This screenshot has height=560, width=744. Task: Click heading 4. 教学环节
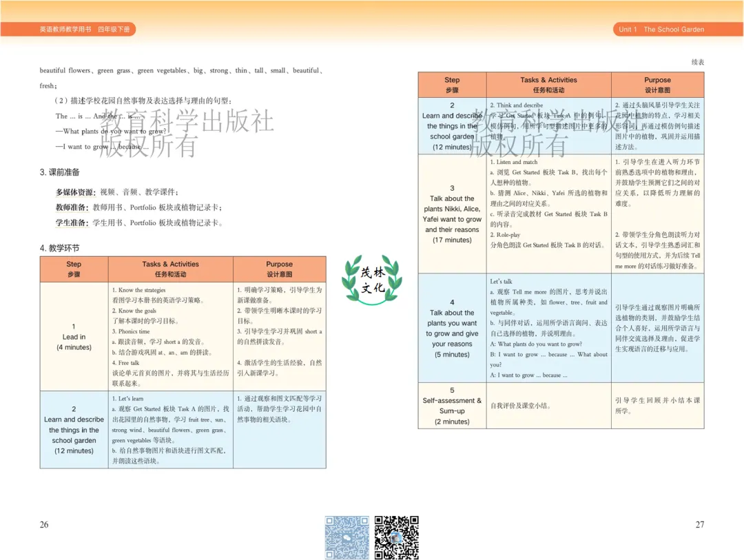coord(60,248)
